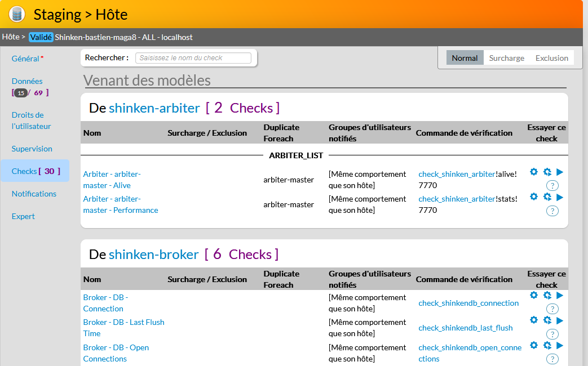Open the Général section in sidebar
588x366 pixels.
point(25,59)
